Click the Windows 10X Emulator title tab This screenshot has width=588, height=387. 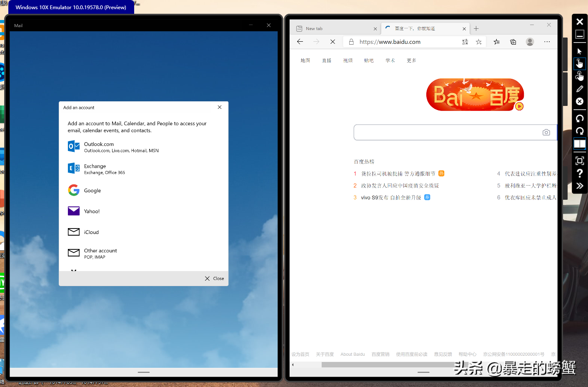pos(71,7)
